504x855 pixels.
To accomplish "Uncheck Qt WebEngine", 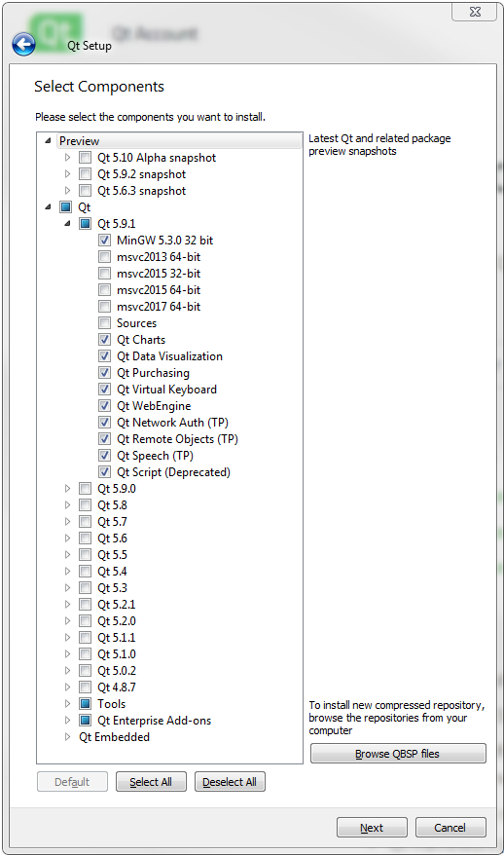I will pyautogui.click(x=105, y=406).
